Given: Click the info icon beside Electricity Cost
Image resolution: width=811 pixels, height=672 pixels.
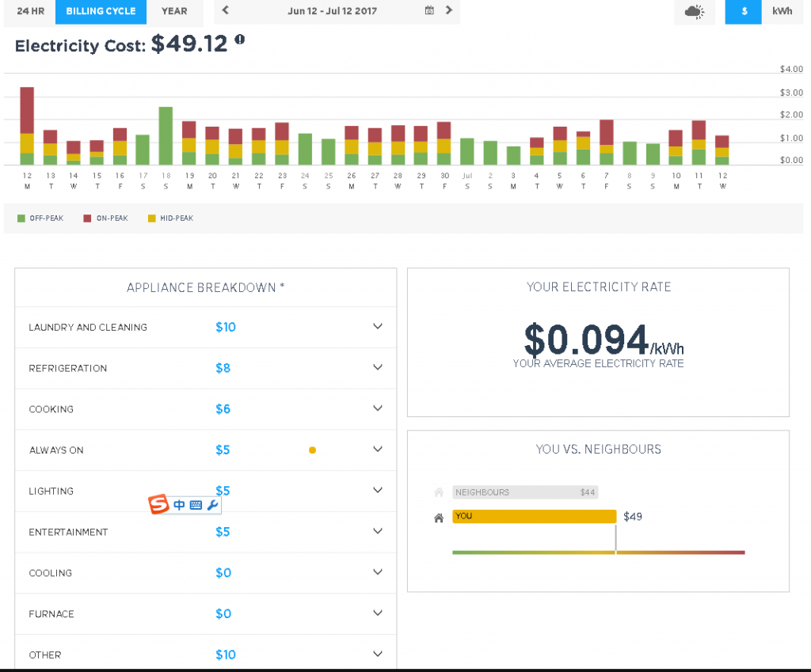Looking at the screenshot, I should pyautogui.click(x=239, y=39).
